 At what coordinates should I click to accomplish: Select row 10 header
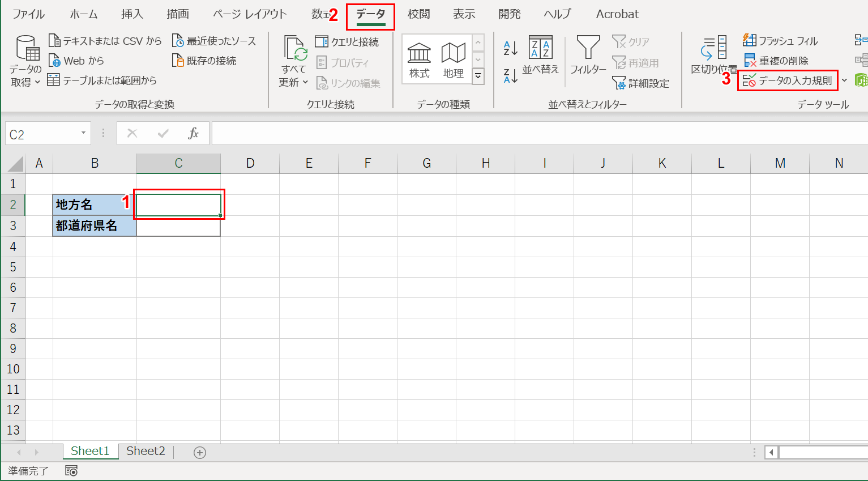13,369
